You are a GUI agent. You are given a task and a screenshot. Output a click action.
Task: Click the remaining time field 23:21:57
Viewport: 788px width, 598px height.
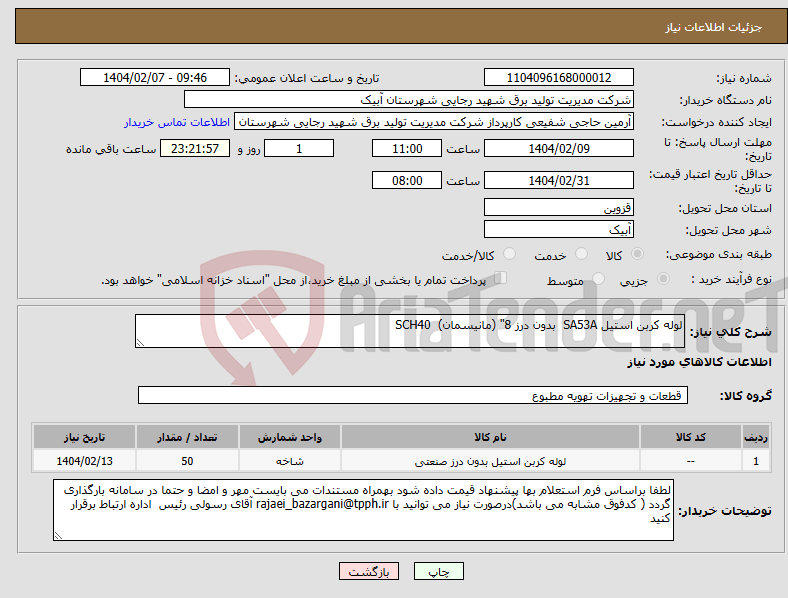pos(195,149)
